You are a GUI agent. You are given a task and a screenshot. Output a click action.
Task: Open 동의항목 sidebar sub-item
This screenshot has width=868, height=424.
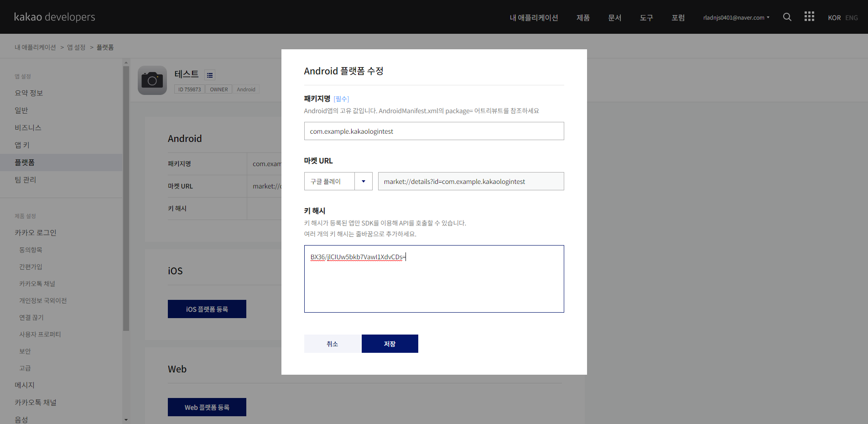click(x=31, y=250)
